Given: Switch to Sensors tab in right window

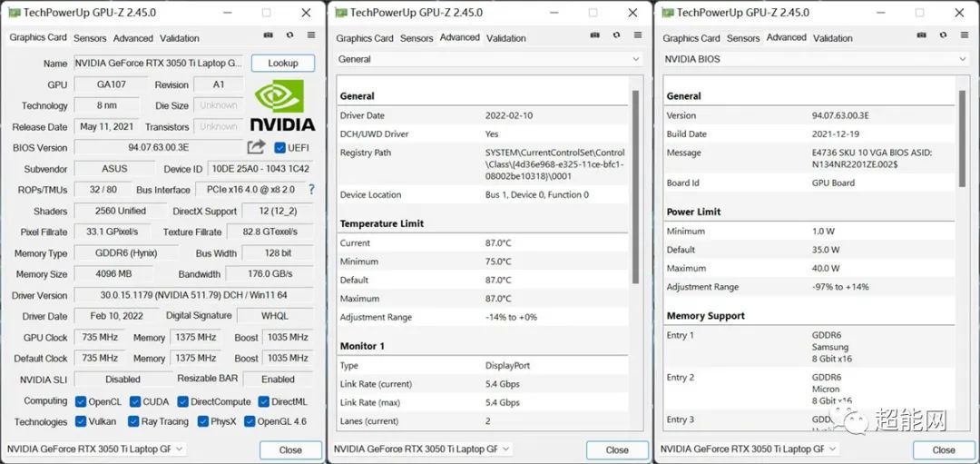Looking at the screenshot, I should (x=743, y=38).
